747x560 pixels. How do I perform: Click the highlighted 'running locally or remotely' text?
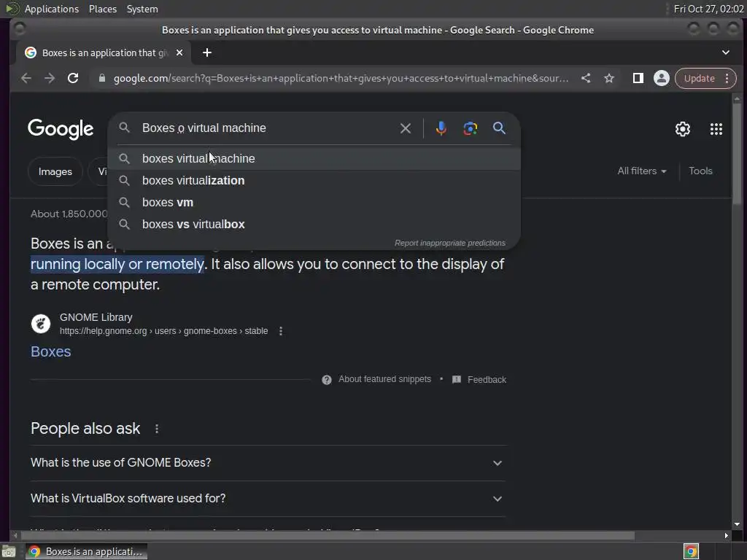click(117, 264)
